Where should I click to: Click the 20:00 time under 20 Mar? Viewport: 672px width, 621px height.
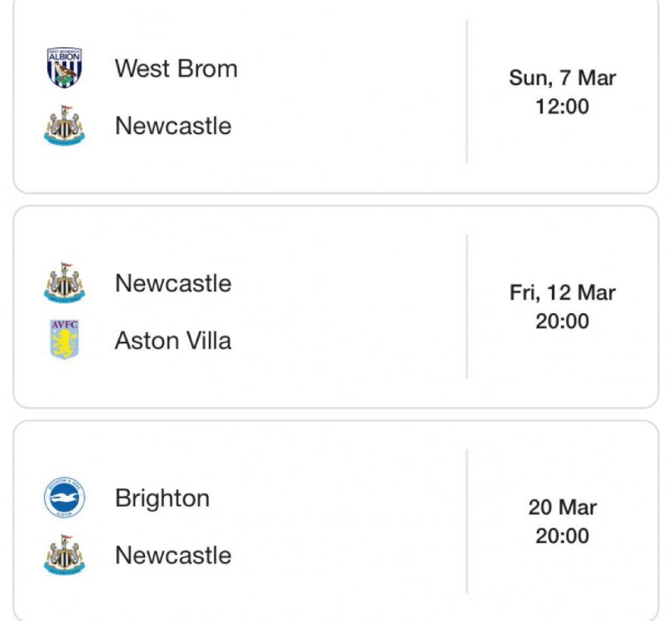tap(562, 536)
